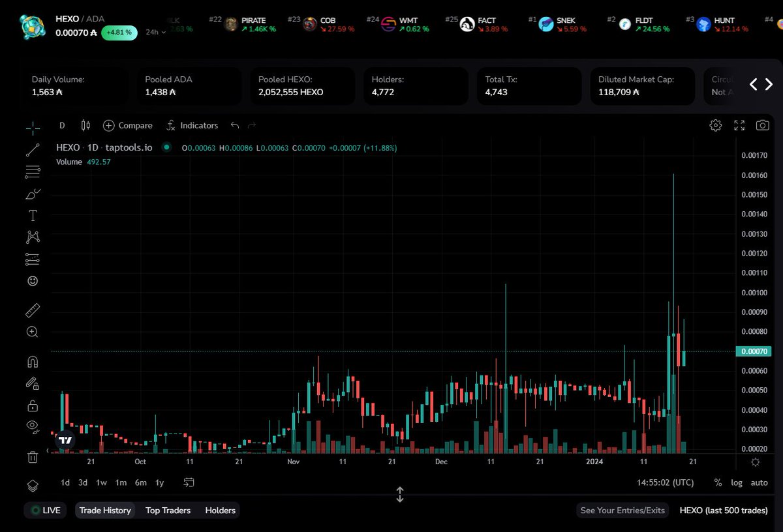The height and width of the screenshot is (532, 783).
Task: Select the ruler measure tool
Action: 33,309
